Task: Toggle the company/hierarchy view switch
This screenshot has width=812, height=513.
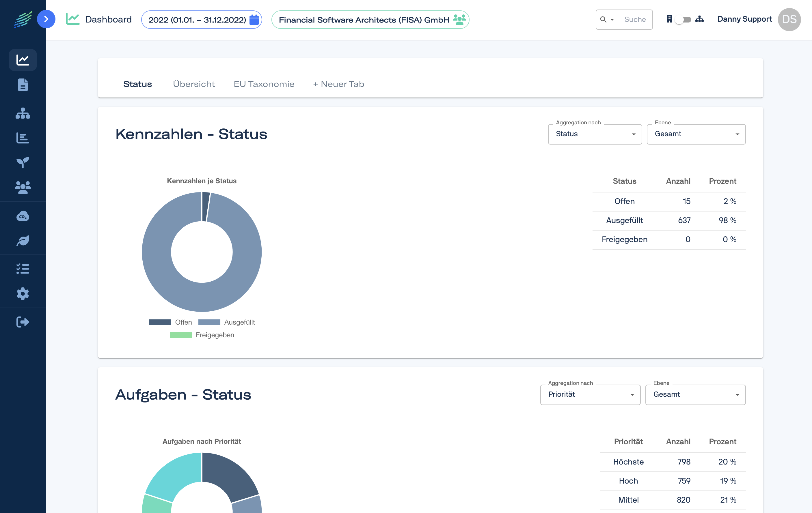Action: (x=684, y=20)
